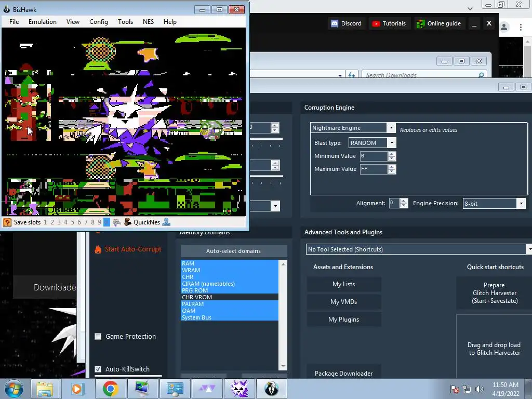532x399 pixels.
Task: Click Prepare Glitch Harvester shortcut
Action: click(495, 293)
